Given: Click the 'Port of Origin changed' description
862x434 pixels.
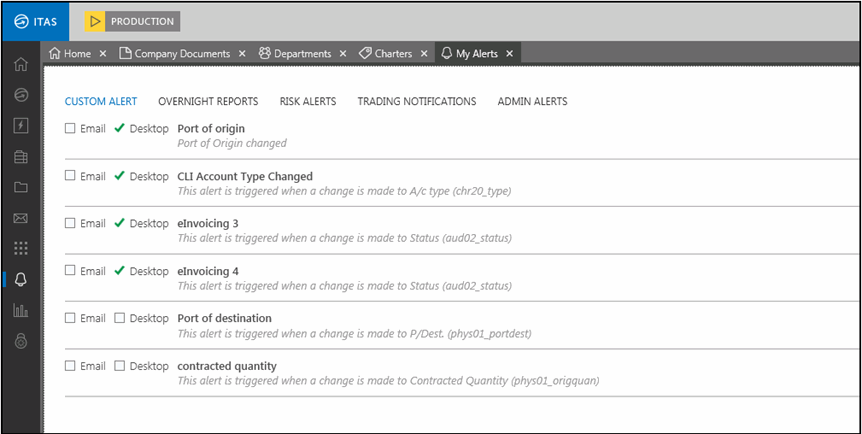Looking at the screenshot, I should [232, 143].
